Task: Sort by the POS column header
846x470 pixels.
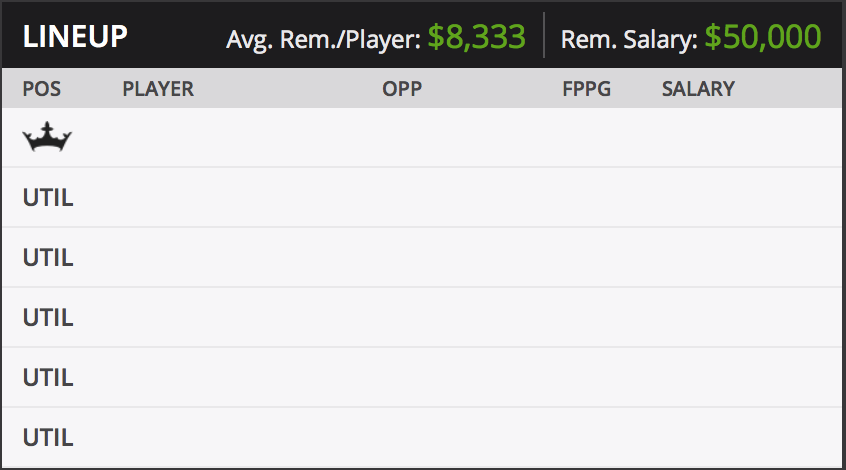Action: click(x=42, y=88)
